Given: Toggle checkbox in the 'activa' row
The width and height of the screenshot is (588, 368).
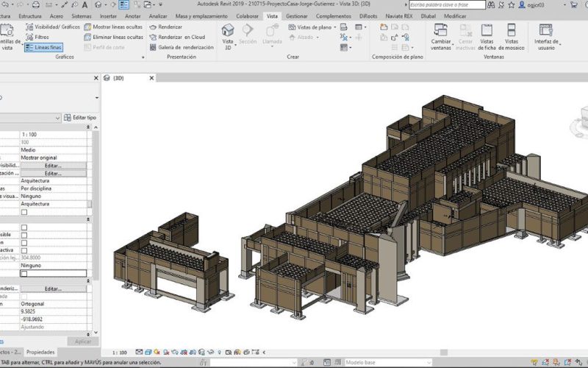Looking at the screenshot, I should pyautogui.click(x=24, y=250).
